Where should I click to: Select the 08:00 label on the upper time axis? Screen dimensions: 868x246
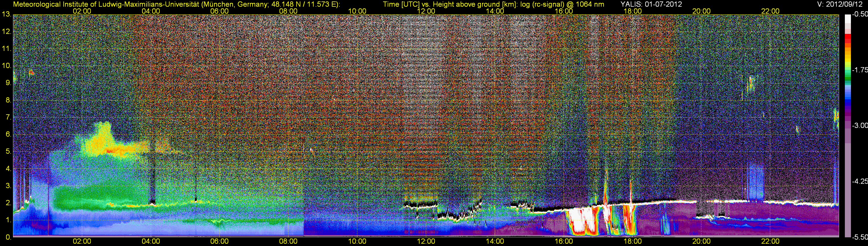pyautogui.click(x=288, y=11)
